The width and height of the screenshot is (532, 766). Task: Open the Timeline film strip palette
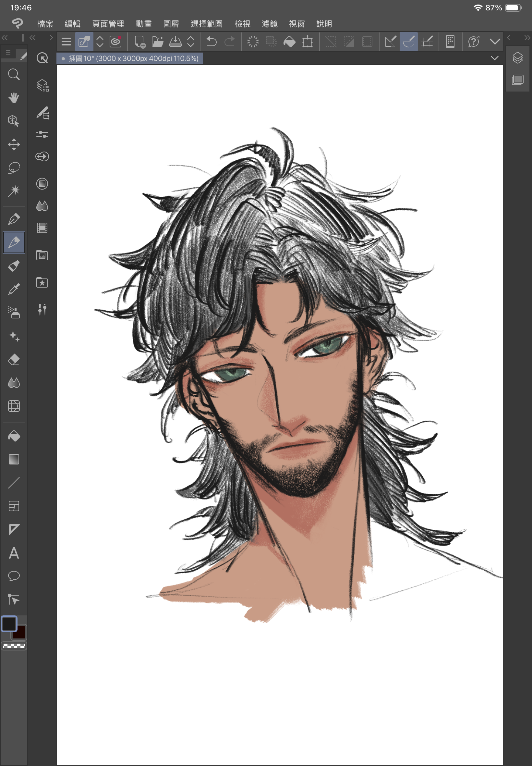[x=42, y=228]
